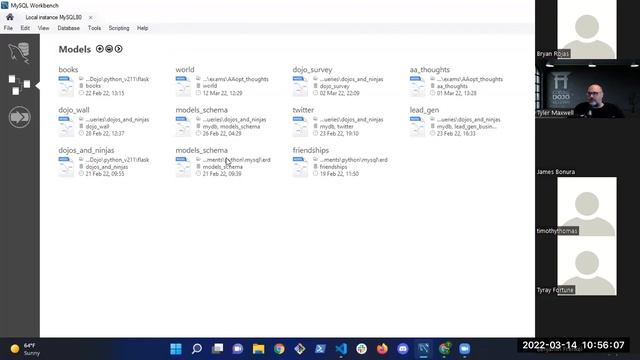Click the '19 Feb 22, 11:50' date text
This screenshot has height=360, width=640.
(x=339, y=174)
